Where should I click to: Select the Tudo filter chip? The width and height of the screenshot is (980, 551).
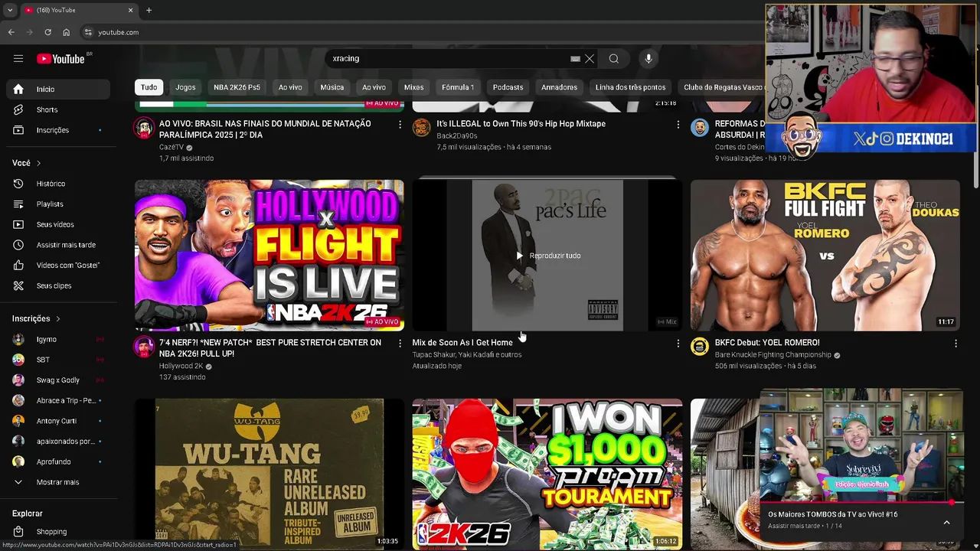point(149,87)
